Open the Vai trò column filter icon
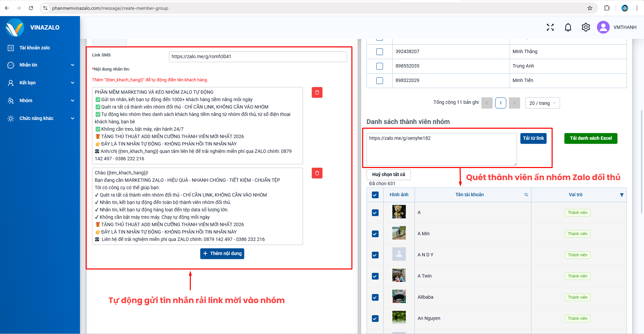Screen dimensions: 644x334 (621, 195)
